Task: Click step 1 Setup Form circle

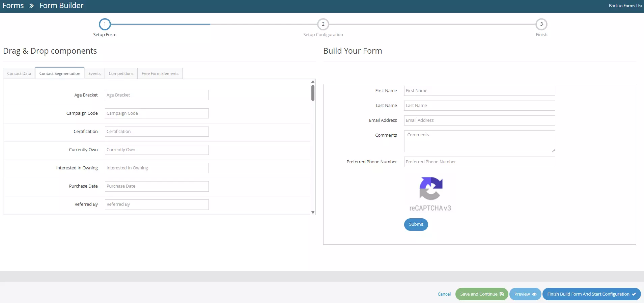Action: 105,24
